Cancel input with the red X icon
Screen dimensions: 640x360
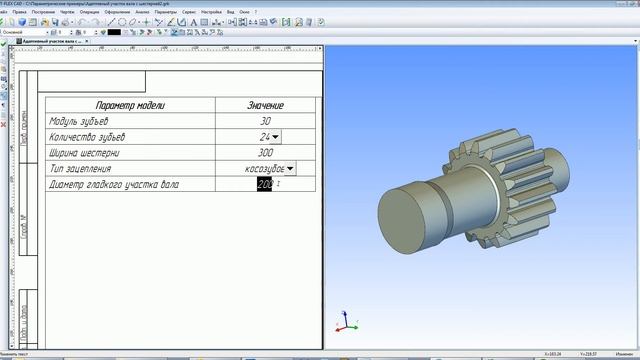tap(4, 124)
